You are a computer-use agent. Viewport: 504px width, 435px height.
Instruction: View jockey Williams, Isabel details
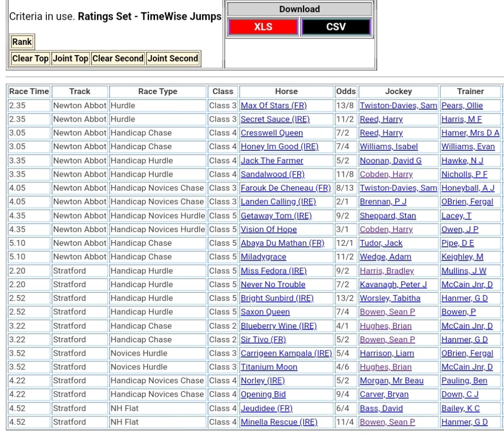pyautogui.click(x=389, y=147)
